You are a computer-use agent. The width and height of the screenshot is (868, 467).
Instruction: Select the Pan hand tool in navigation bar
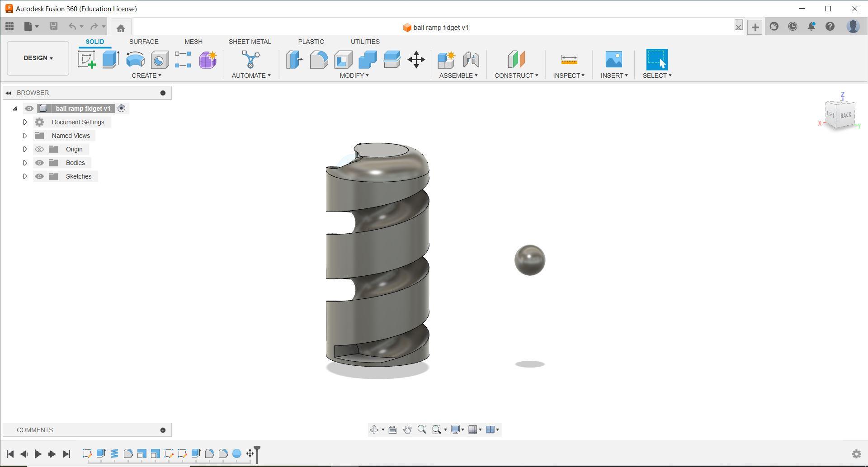click(407, 429)
